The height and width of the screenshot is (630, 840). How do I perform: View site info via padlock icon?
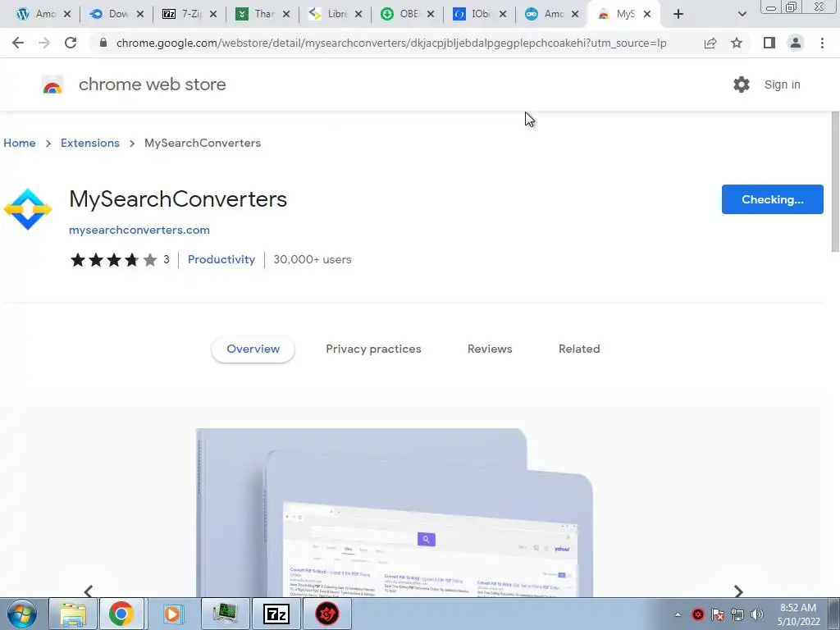(103, 43)
